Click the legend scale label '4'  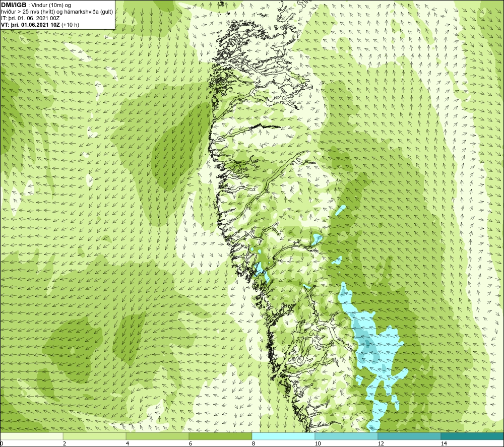(x=128, y=444)
